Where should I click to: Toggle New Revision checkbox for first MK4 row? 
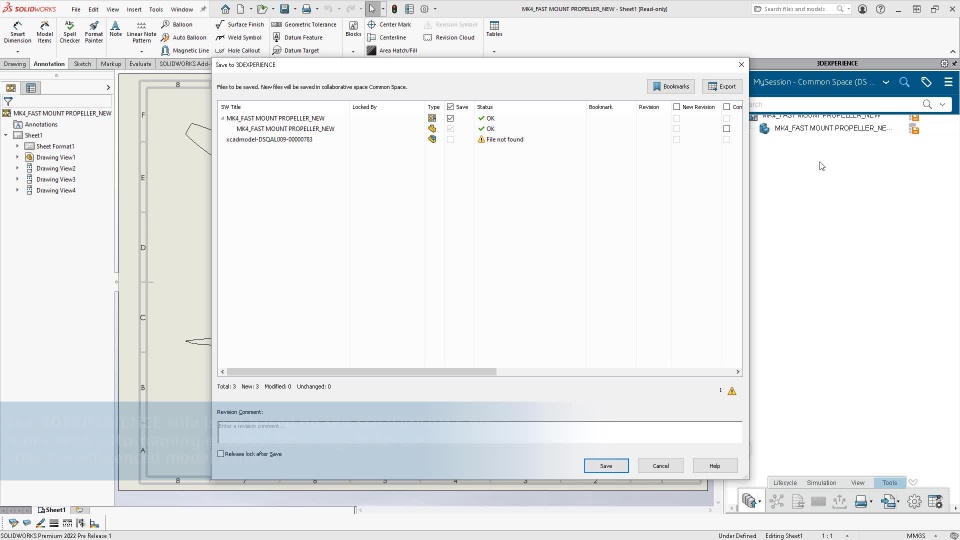[676, 118]
